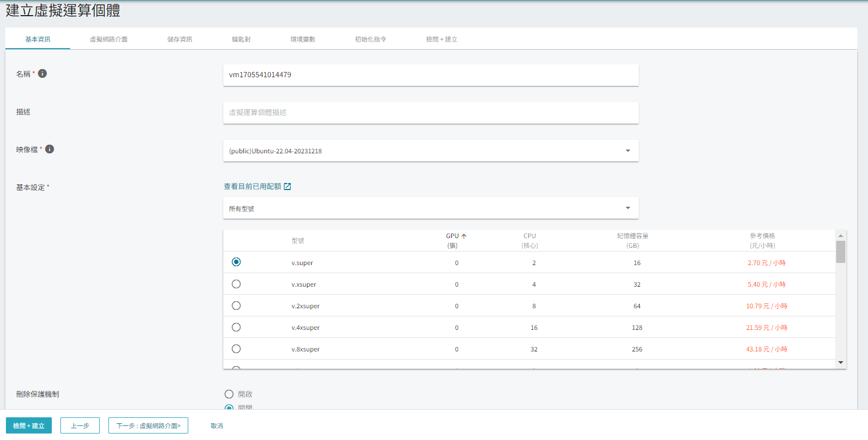868x440 pixels.
Task: Open the 初始化指令 tab
Action: (x=371, y=39)
